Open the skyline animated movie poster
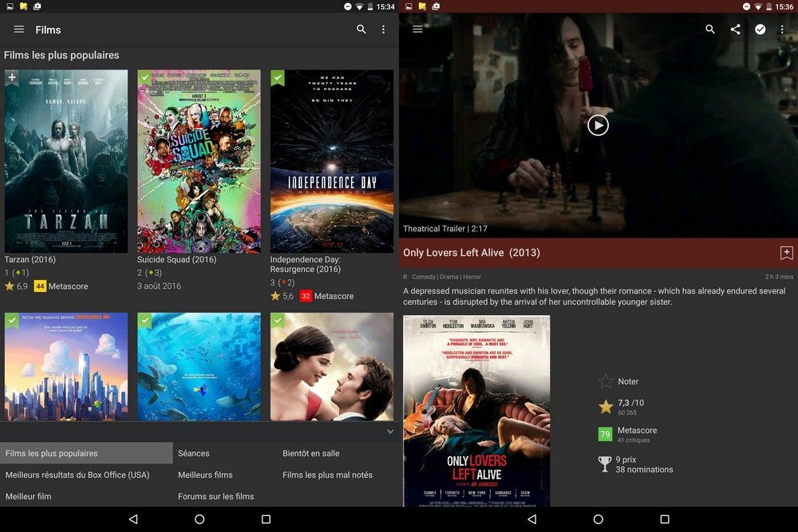798x532 pixels. pyautogui.click(x=66, y=367)
